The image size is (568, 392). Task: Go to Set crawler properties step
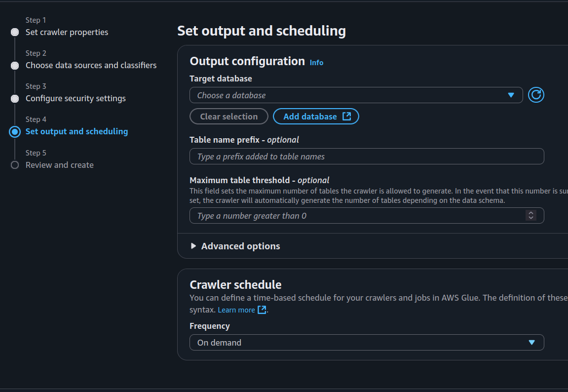click(67, 33)
